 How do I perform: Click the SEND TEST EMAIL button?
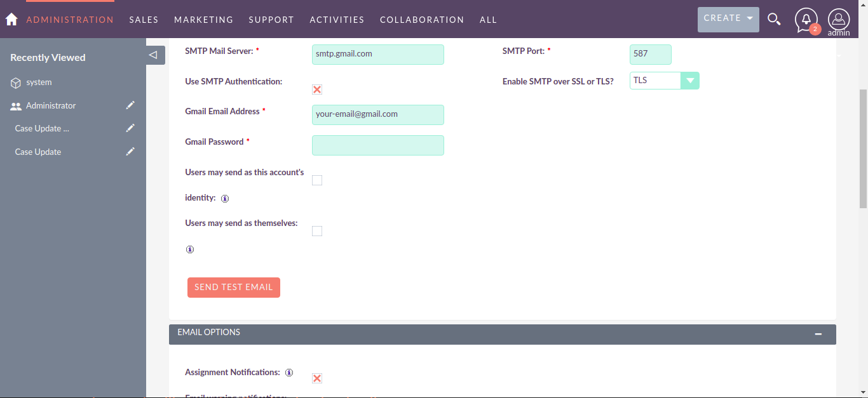click(x=233, y=287)
